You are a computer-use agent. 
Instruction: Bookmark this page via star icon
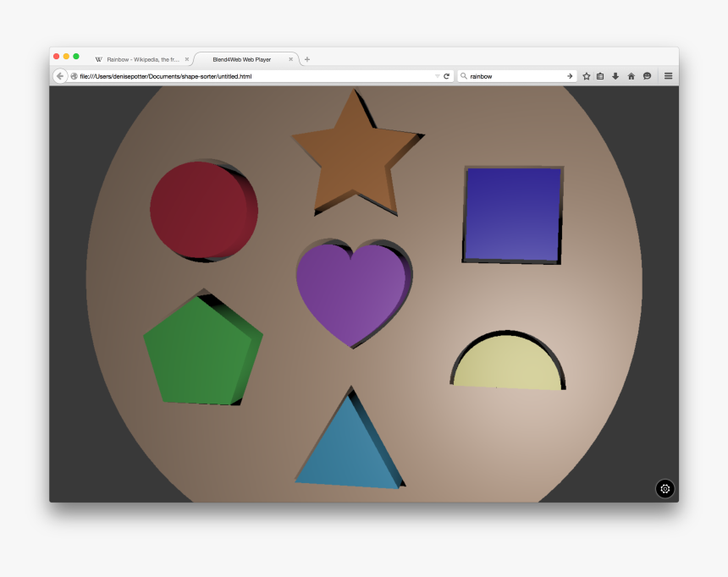[587, 75]
